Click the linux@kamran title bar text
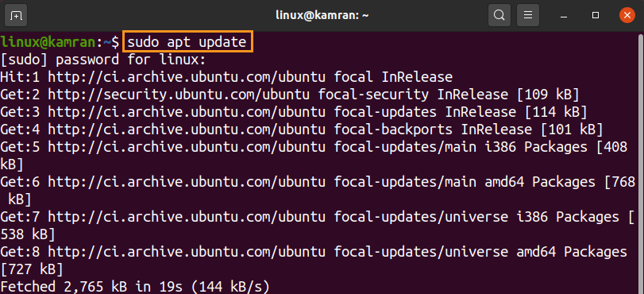 point(322,16)
